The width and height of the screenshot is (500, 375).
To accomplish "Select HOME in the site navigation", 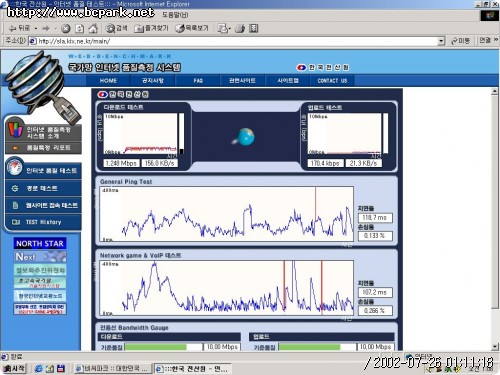I will click(x=108, y=80).
